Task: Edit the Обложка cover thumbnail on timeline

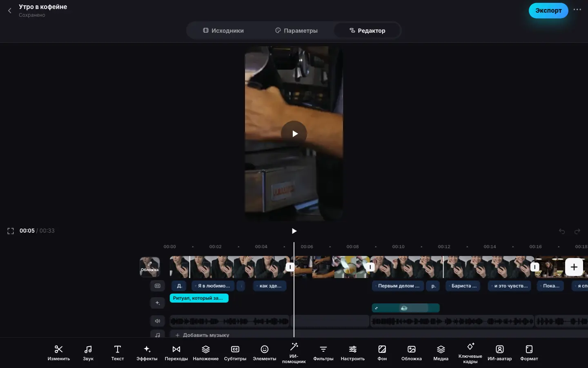Action: pos(149,267)
